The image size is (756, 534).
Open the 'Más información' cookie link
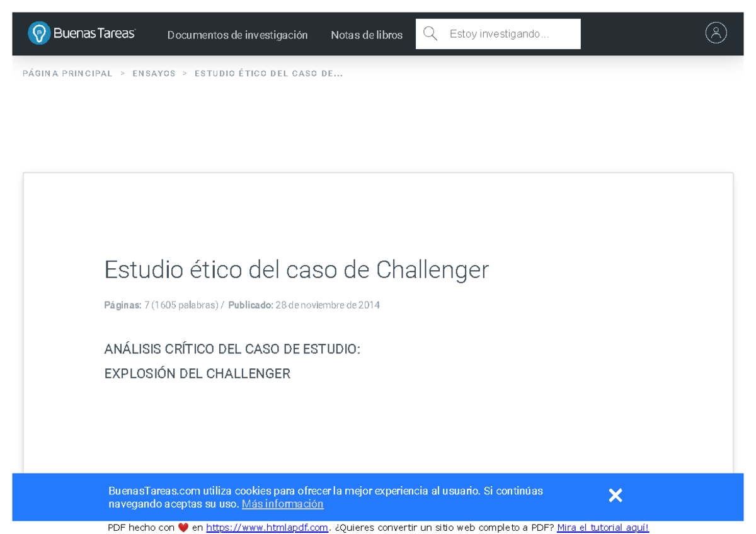click(282, 504)
